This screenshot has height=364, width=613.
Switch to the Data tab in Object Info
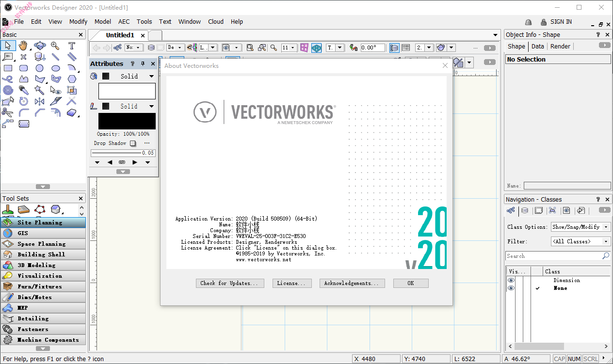538,46
